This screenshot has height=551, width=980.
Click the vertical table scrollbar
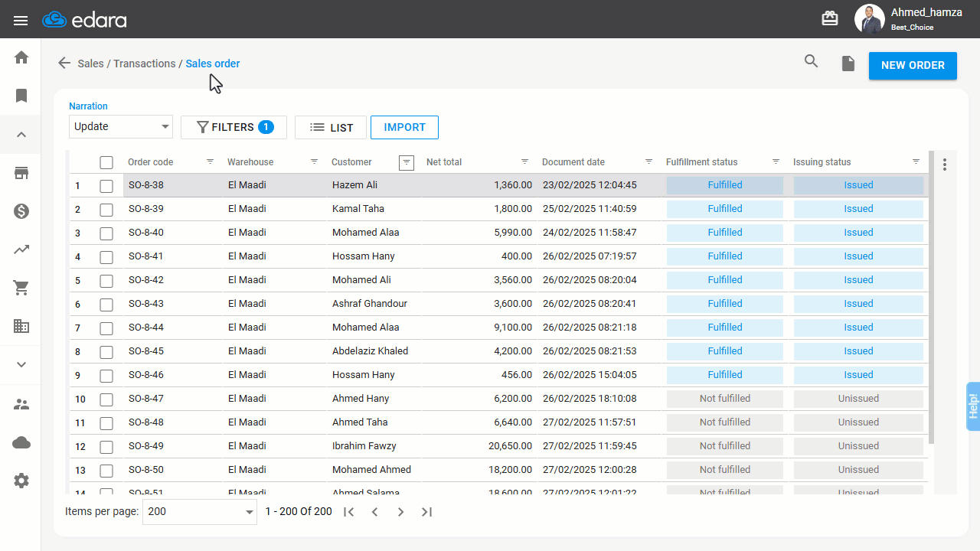(932, 298)
